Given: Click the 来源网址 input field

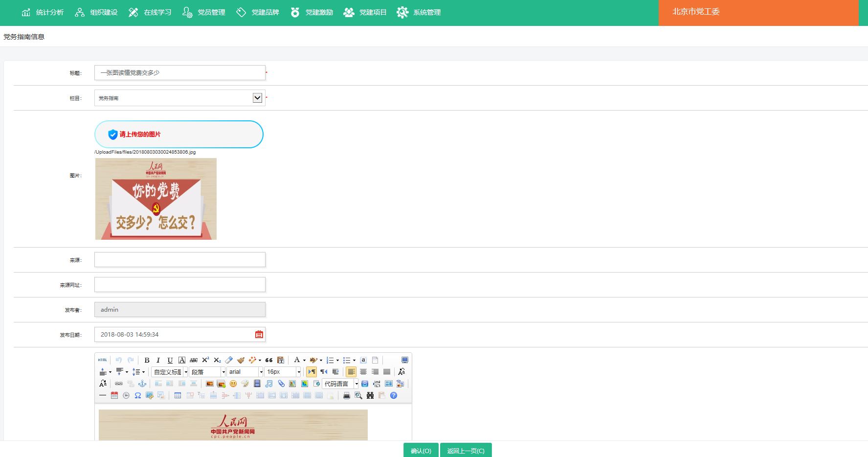Looking at the screenshot, I should pyautogui.click(x=179, y=285).
